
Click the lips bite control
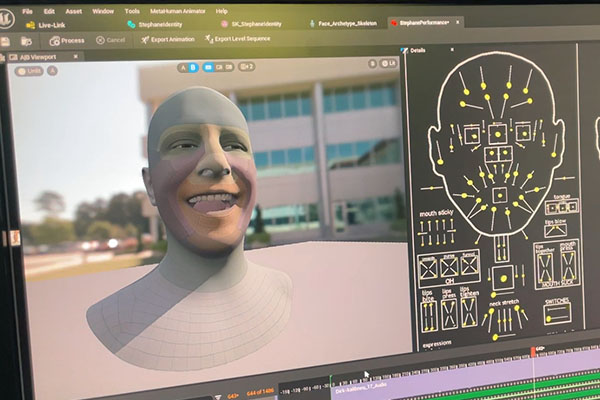(429, 316)
